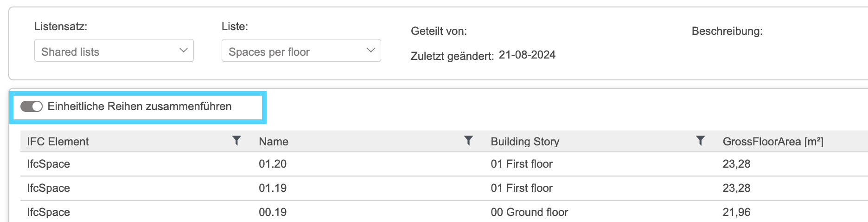Open the Listensatz Shared lists dropdown
This screenshot has height=222, width=868.
click(x=114, y=51)
